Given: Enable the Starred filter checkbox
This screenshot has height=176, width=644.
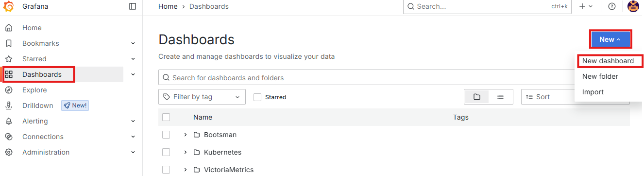Looking at the screenshot, I should pos(257,97).
